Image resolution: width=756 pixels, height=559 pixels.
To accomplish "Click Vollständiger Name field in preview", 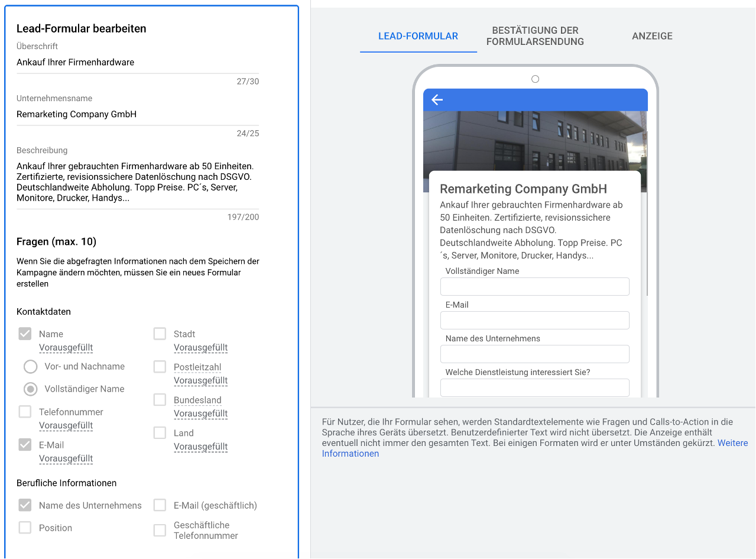I will 535,287.
